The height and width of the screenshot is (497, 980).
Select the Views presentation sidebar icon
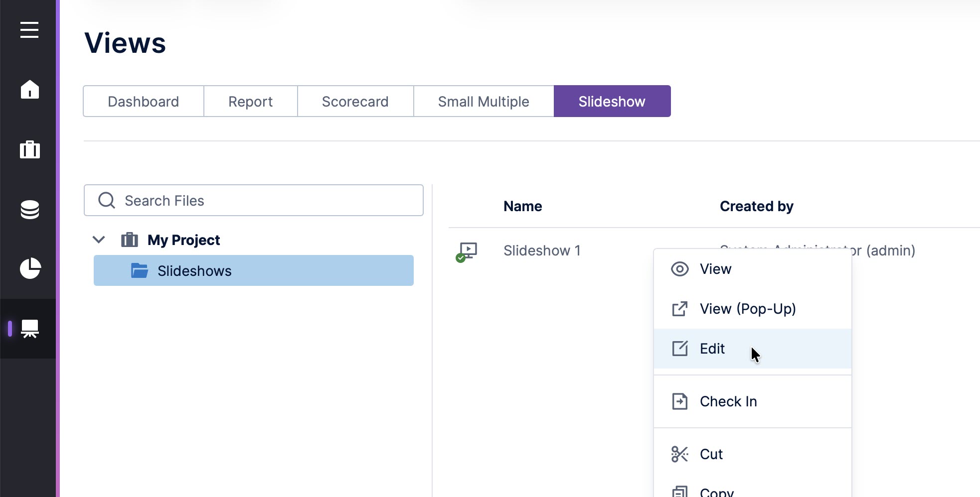point(29,329)
